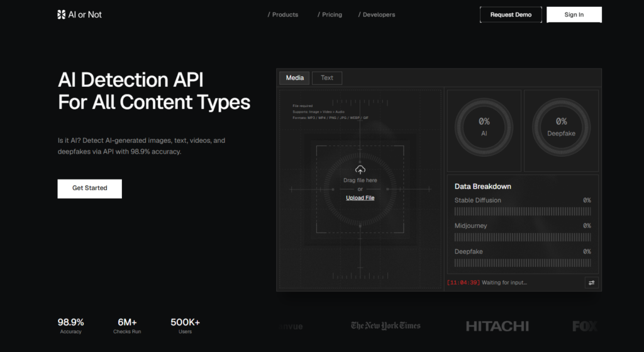Image resolution: width=644 pixels, height=352 pixels.
Task: Click the AI 0% circular gauge
Action: (x=484, y=127)
